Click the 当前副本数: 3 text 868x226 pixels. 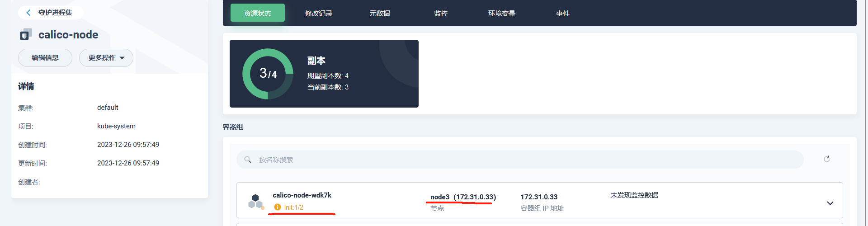pos(328,87)
